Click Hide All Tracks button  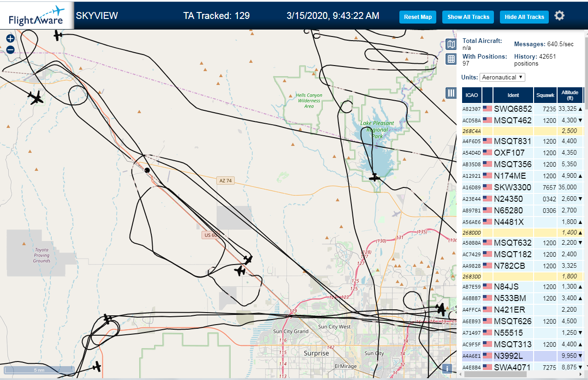524,17
